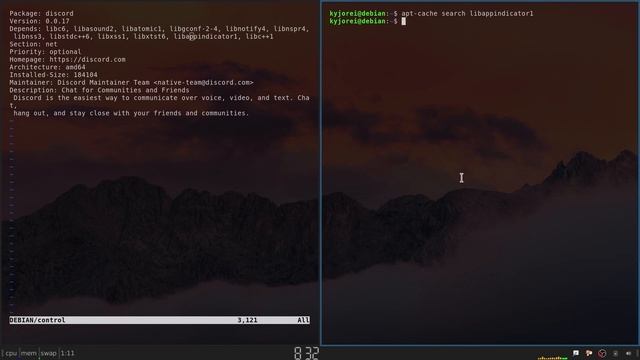Click 'All' in the vim status line
The height and width of the screenshot is (360, 640).
[303, 320]
